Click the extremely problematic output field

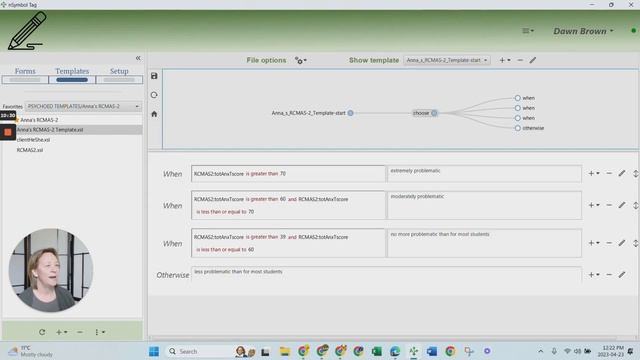point(484,173)
